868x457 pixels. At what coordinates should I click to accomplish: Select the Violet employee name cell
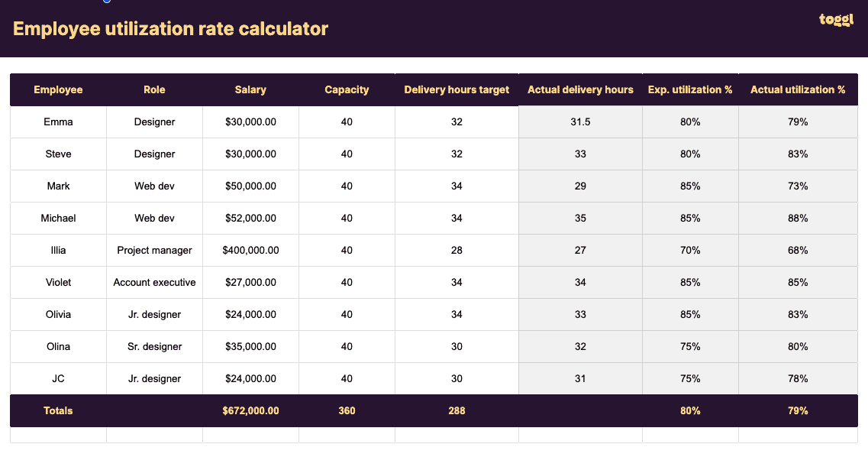click(58, 282)
